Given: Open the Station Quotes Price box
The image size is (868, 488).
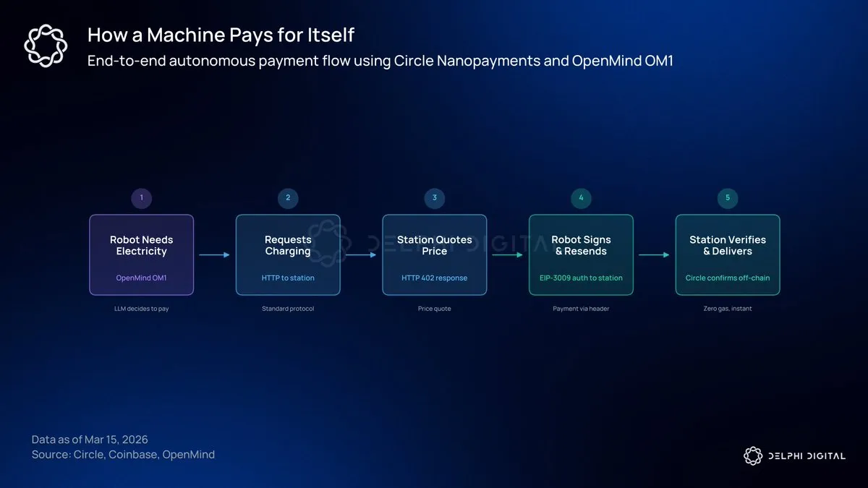Looking at the screenshot, I should coord(435,254).
